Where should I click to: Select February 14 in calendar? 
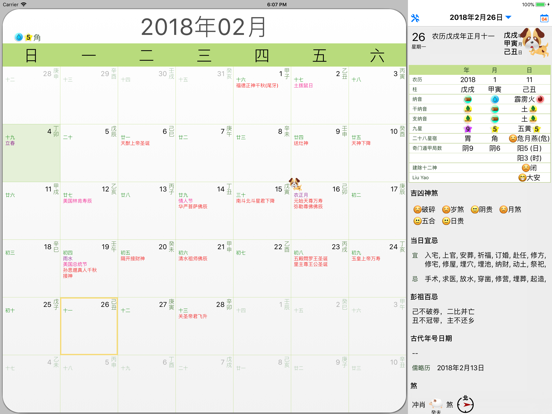click(x=204, y=211)
